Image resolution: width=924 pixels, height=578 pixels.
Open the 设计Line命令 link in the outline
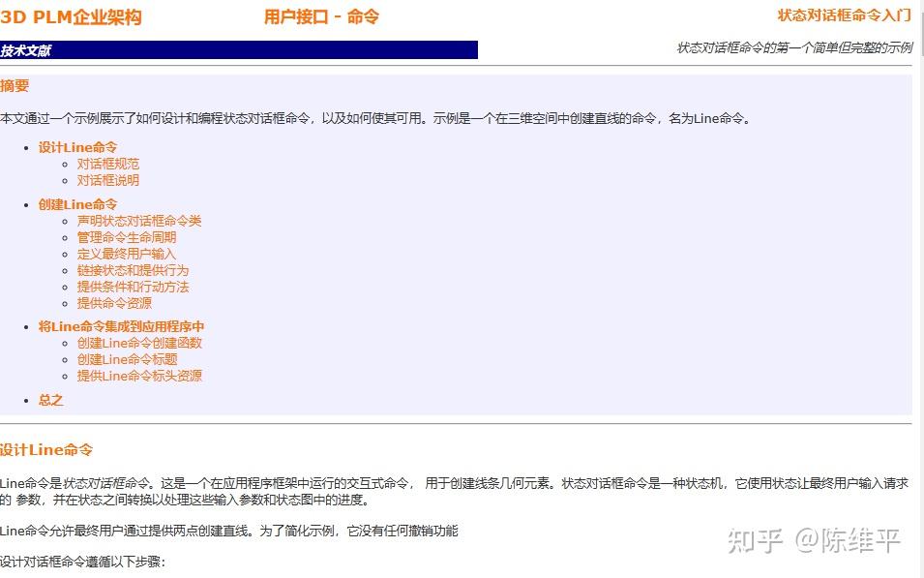click(76, 147)
